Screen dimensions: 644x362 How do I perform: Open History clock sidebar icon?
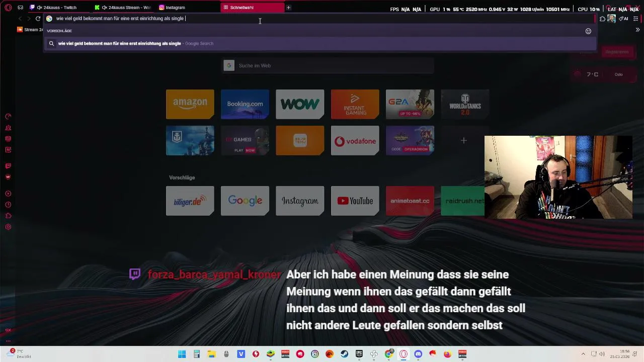[8, 205]
